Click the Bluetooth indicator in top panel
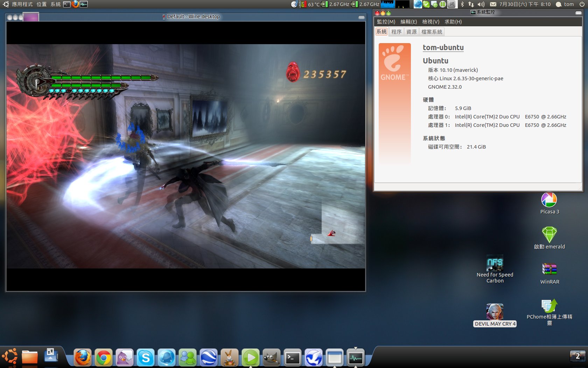The width and height of the screenshot is (588, 368). pos(462,4)
